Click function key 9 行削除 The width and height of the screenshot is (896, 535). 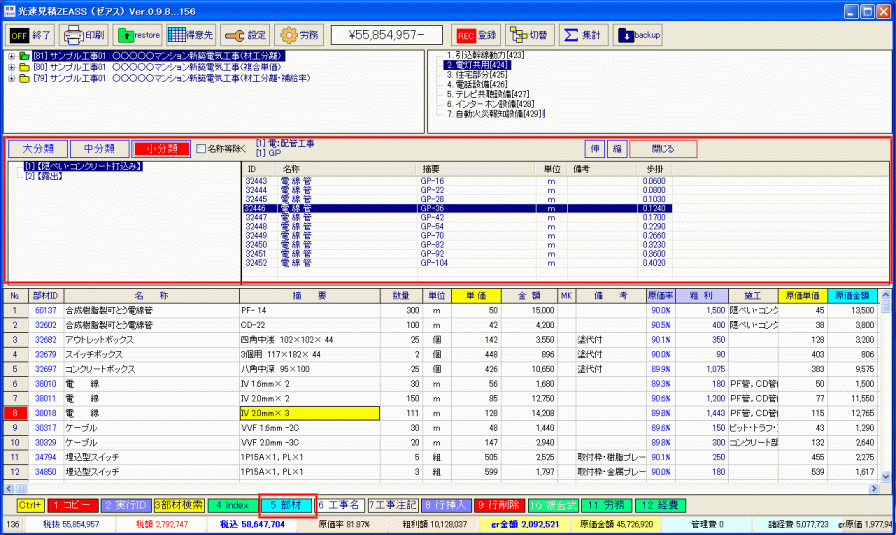tap(500, 505)
